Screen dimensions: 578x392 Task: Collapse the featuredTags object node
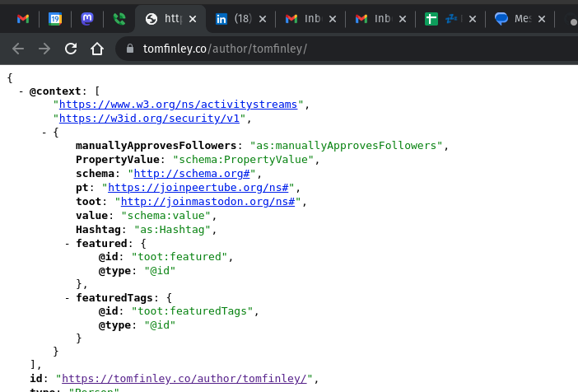pyautogui.click(x=68, y=297)
